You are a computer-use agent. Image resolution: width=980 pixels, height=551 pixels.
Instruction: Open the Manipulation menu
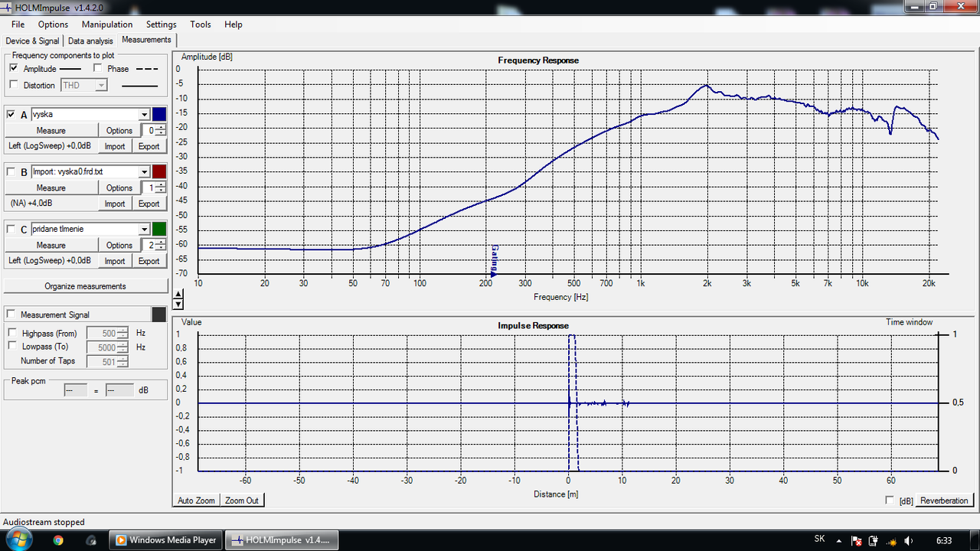tap(107, 24)
